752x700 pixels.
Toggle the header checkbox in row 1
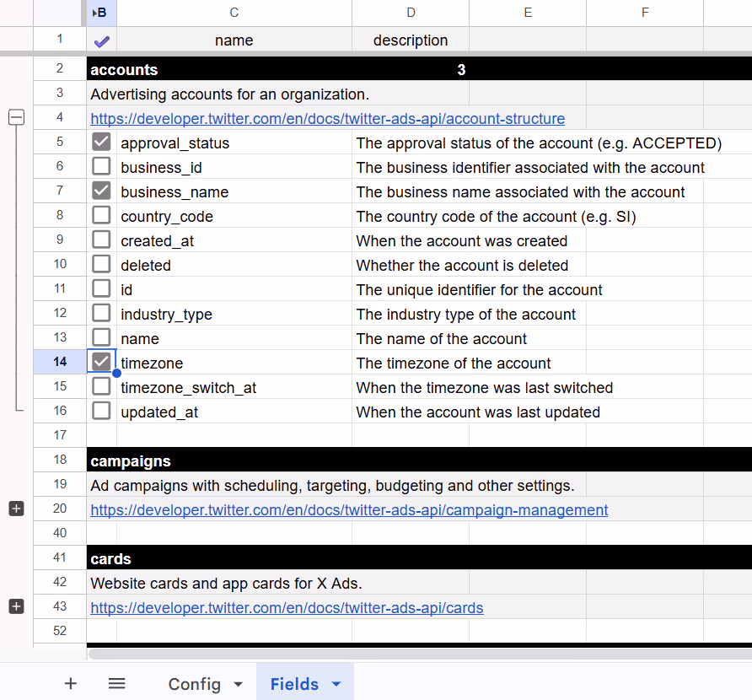click(100, 40)
